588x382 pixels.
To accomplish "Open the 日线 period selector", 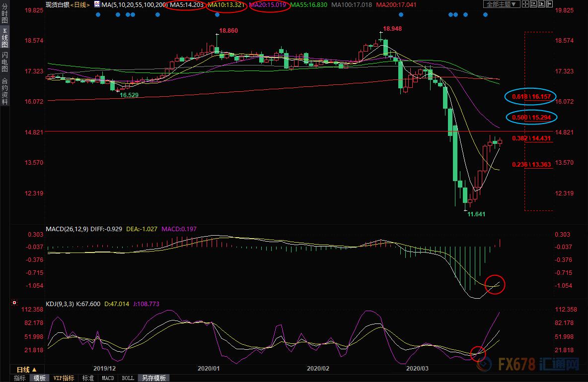I will click(x=27, y=370).
